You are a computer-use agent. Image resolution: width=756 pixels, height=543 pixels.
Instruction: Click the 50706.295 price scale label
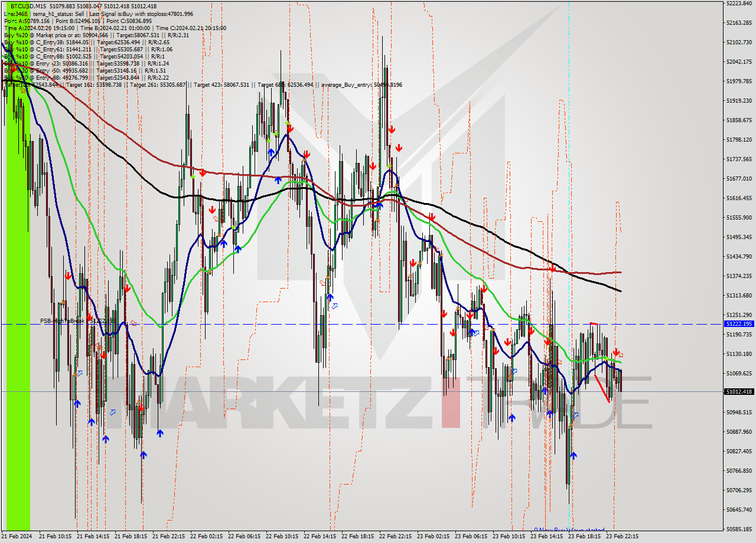tap(739, 490)
